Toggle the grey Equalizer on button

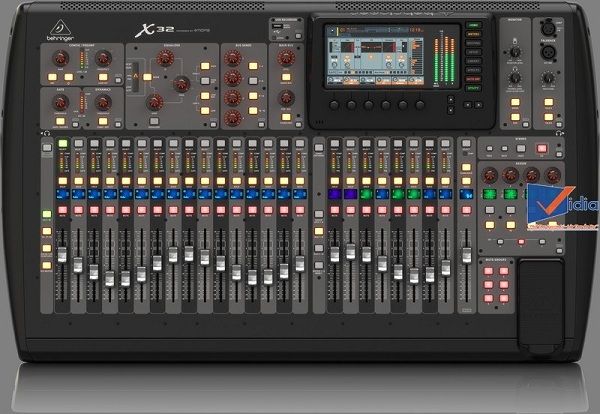(154, 121)
